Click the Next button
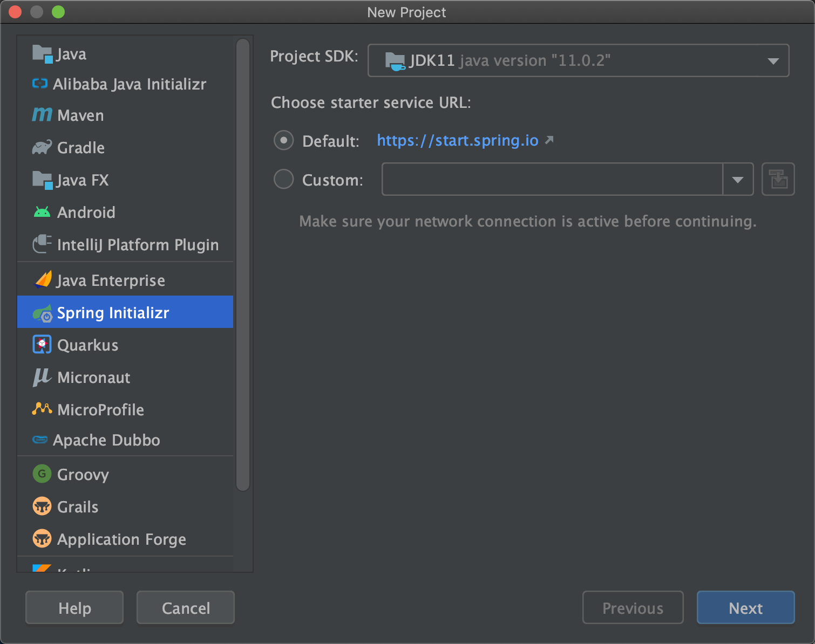The height and width of the screenshot is (644, 815). (745, 607)
